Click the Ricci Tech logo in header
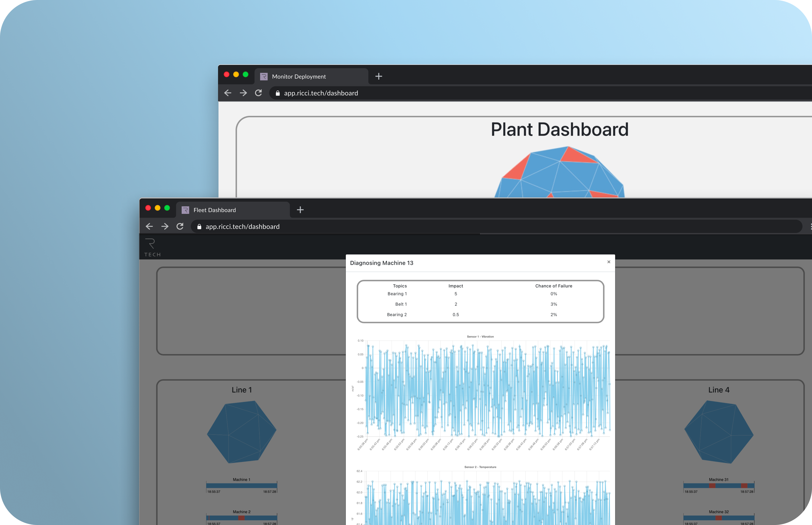Image resolution: width=812 pixels, height=525 pixels. [x=152, y=247]
